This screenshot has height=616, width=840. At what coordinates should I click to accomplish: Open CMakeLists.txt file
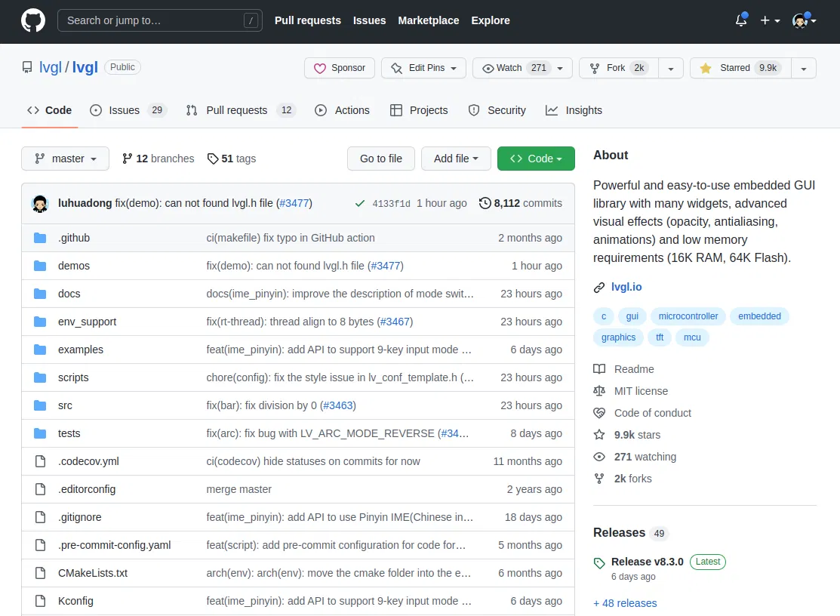93,573
